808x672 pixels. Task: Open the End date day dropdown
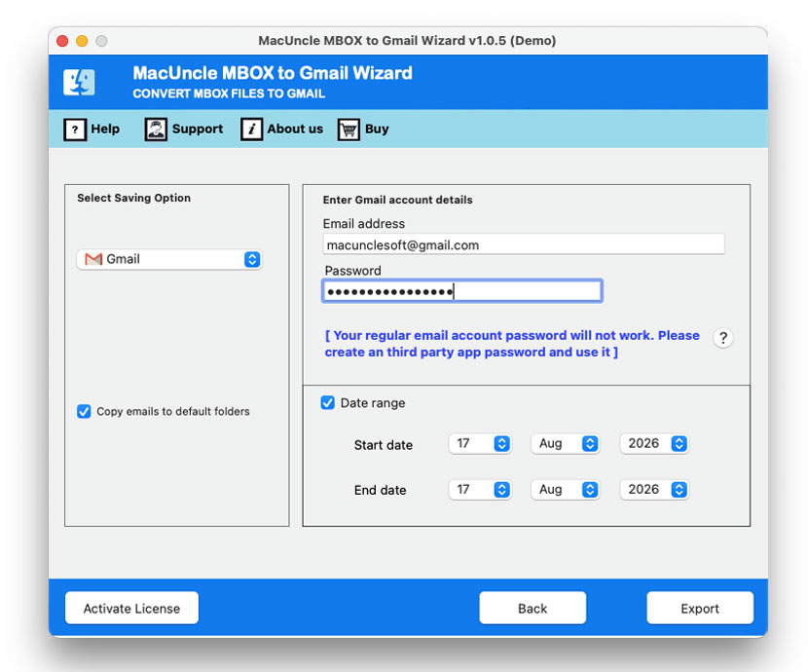pyautogui.click(x=480, y=490)
